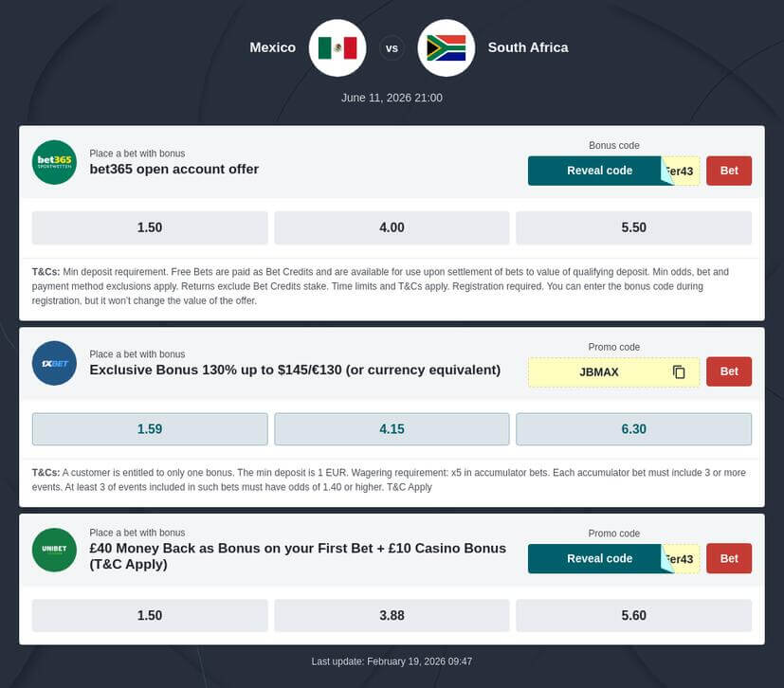
Task: Expand the bet365 T&Cs section
Action: [392, 285]
